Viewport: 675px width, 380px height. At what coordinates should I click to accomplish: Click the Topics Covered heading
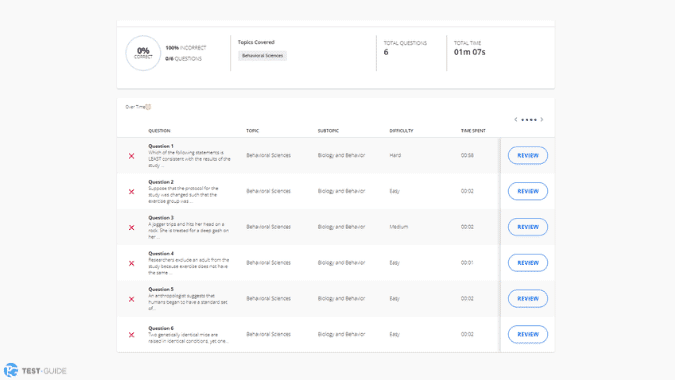[256, 42]
